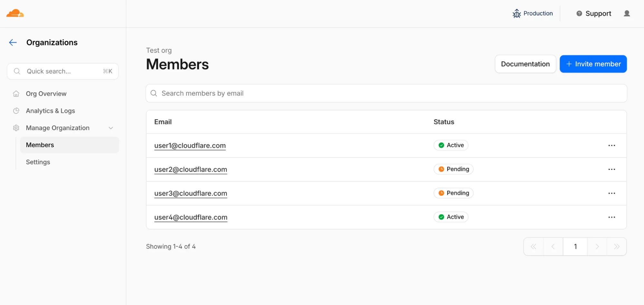
Task: Click the back arrow beside Organizations
Action: click(13, 42)
